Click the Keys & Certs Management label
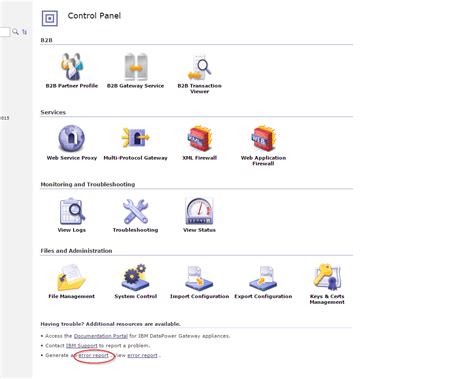Viewport: 474px width, 379px height. coord(327,299)
